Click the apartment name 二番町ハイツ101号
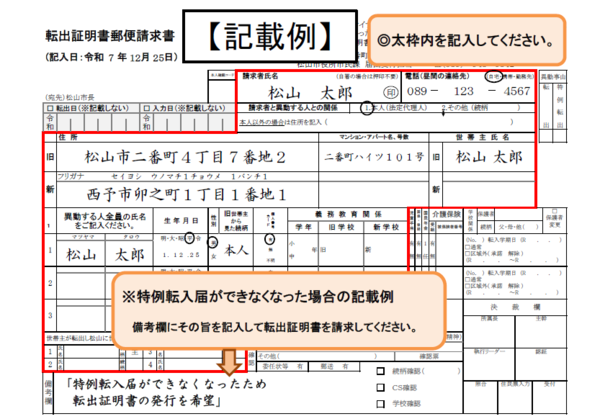The image size is (600, 419). [374, 157]
